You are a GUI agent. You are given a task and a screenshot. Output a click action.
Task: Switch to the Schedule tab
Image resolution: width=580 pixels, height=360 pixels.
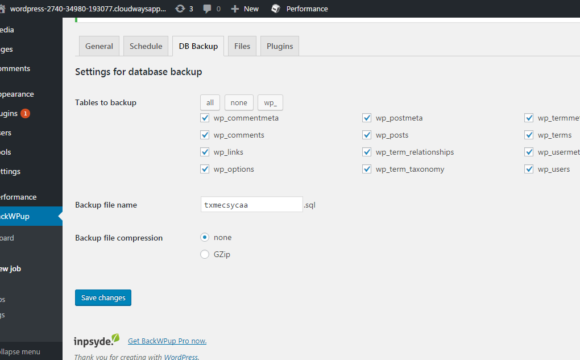pos(146,46)
